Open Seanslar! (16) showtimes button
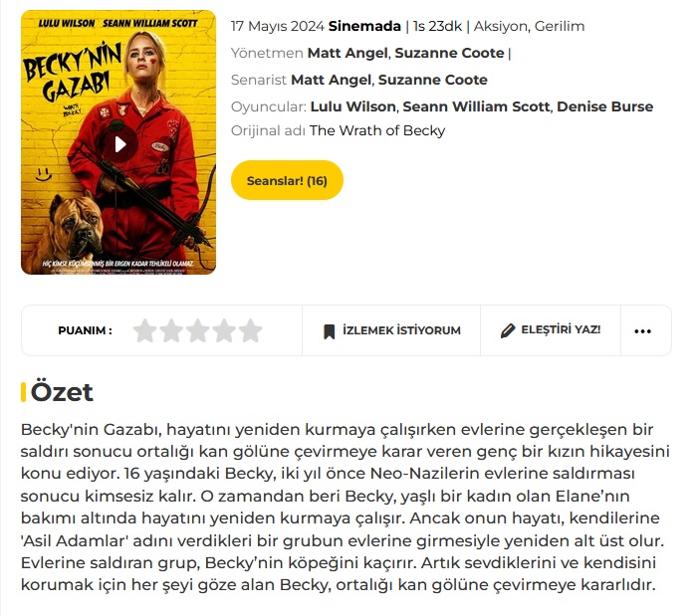Screen dimensions: 696x616 287,180
